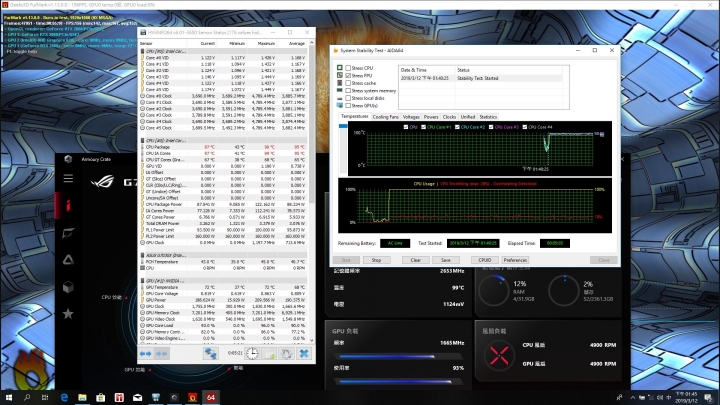
Task: Toggle CPU graph line checkbox
Action: (x=405, y=127)
